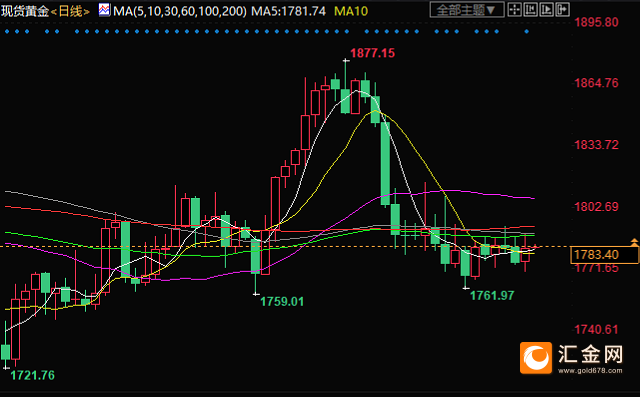Screen dimensions: 640x397
Task: Change the <日线> period selector
Action: click(70, 11)
